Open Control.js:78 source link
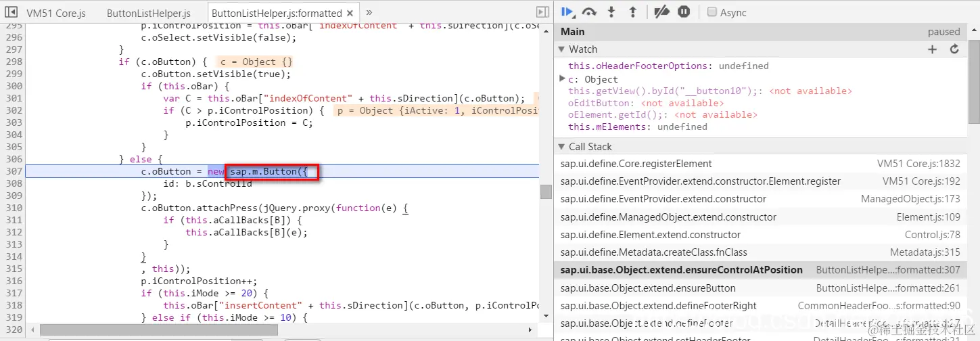The width and height of the screenshot is (980, 341). pyautogui.click(x=933, y=235)
